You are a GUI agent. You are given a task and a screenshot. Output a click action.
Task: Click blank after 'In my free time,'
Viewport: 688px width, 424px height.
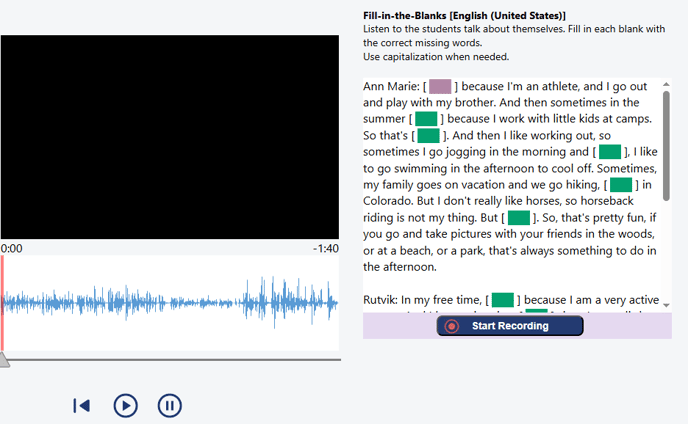tap(502, 299)
